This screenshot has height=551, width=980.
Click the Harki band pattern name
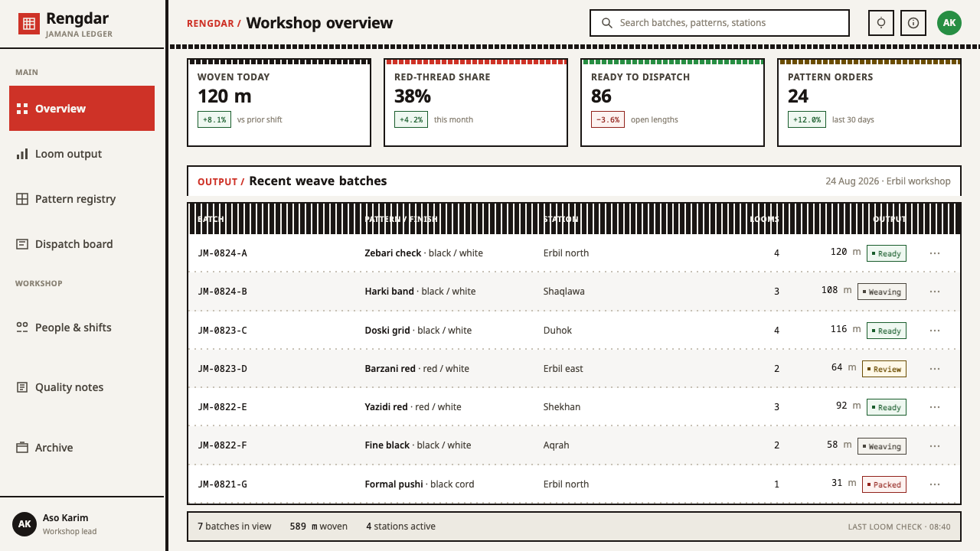pyautogui.click(x=390, y=292)
